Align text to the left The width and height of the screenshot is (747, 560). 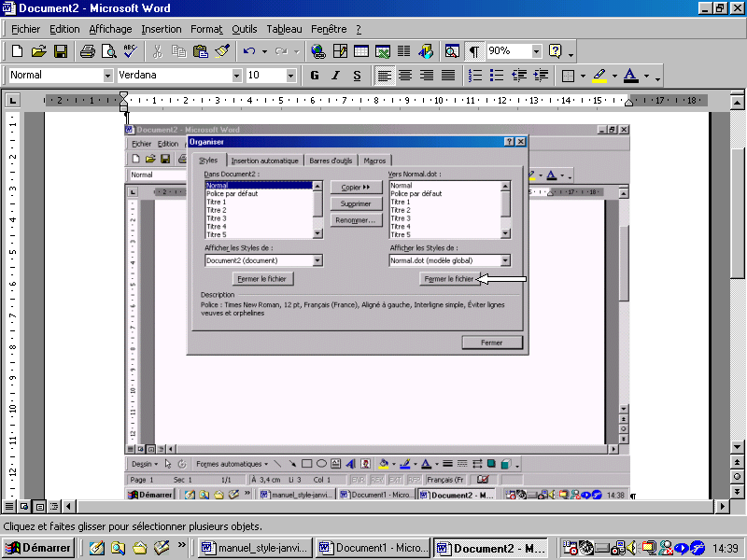pos(385,76)
